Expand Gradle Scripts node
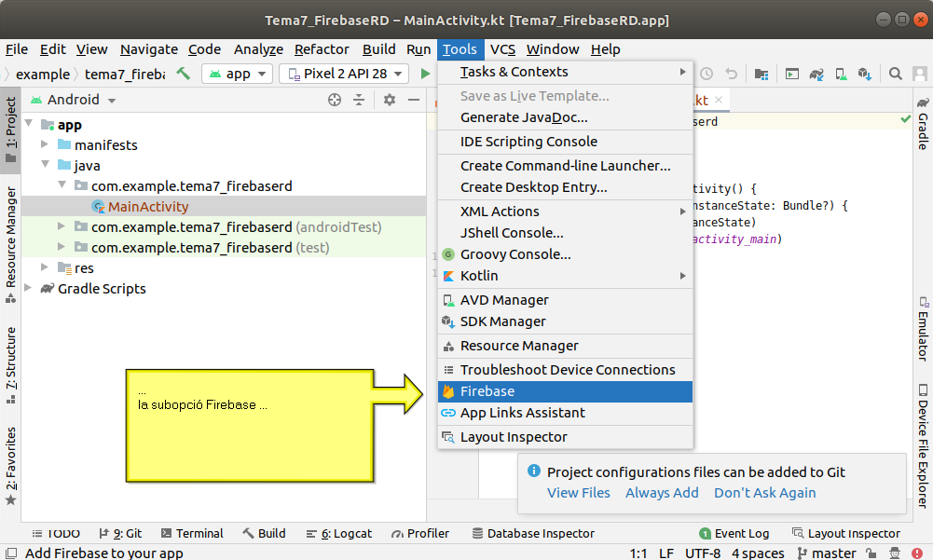The height and width of the screenshot is (560, 933). click(x=28, y=287)
